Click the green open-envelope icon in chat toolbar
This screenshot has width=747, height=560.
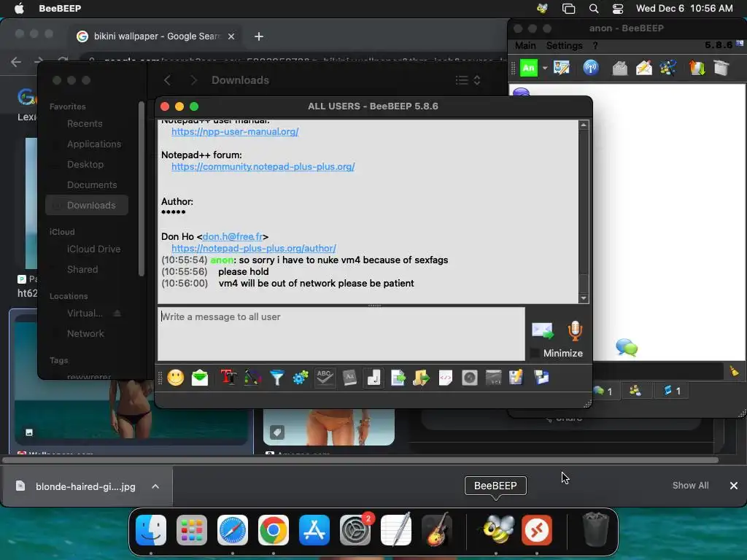pos(200,378)
